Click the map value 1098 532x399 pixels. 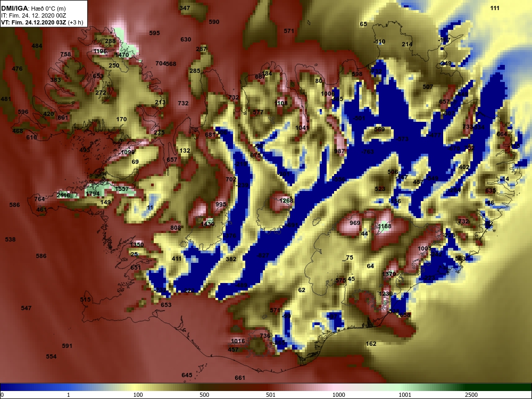click(128, 153)
